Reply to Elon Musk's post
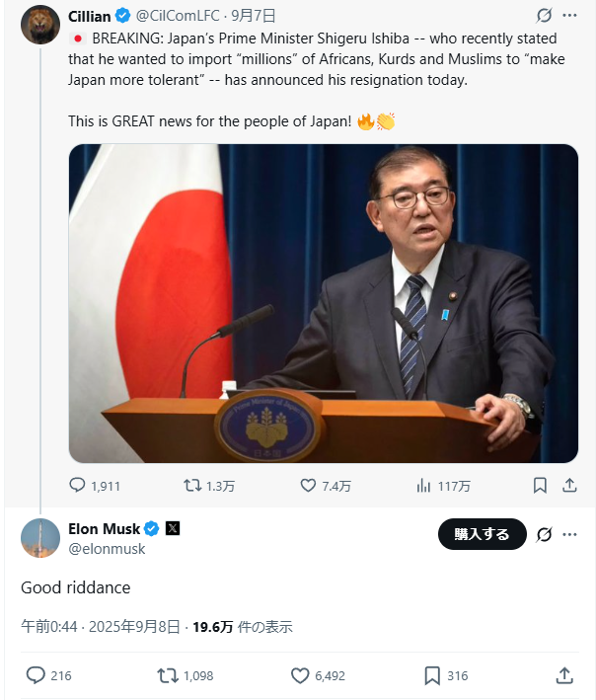Screen dimensions: 596x700 point(36,675)
